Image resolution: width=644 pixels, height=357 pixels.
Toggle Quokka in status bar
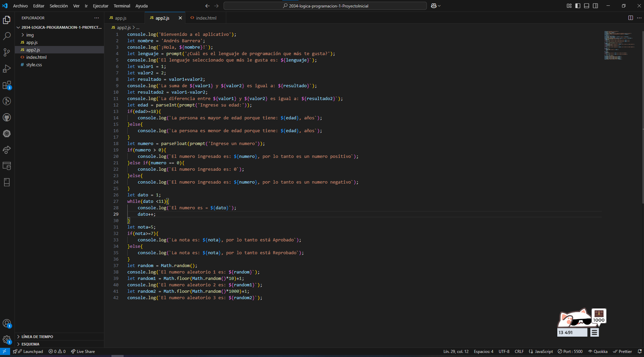598,352
